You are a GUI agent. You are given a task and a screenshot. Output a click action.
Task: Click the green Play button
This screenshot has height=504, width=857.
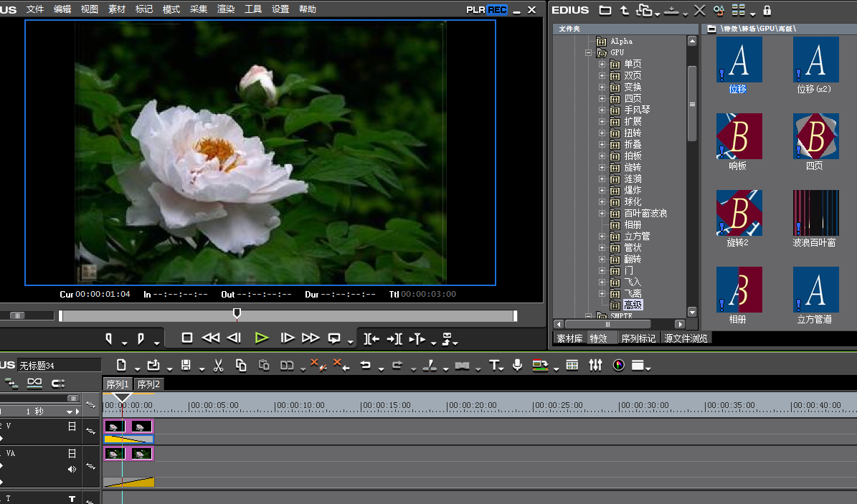click(262, 338)
